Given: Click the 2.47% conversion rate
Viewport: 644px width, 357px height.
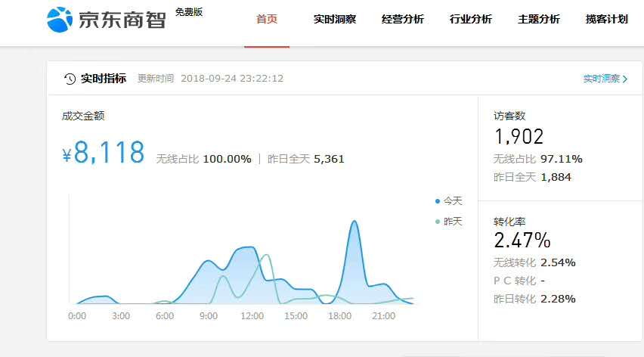Looking at the screenshot, I should pos(522,241).
